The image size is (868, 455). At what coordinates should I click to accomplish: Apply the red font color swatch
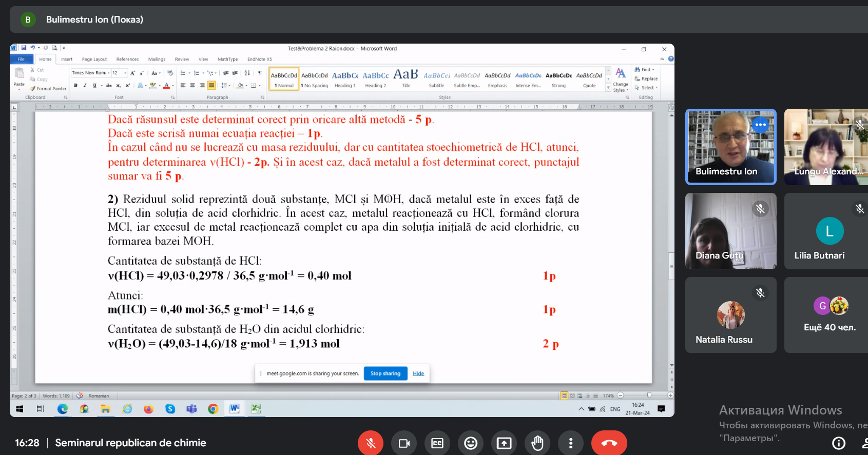pyautogui.click(x=166, y=86)
